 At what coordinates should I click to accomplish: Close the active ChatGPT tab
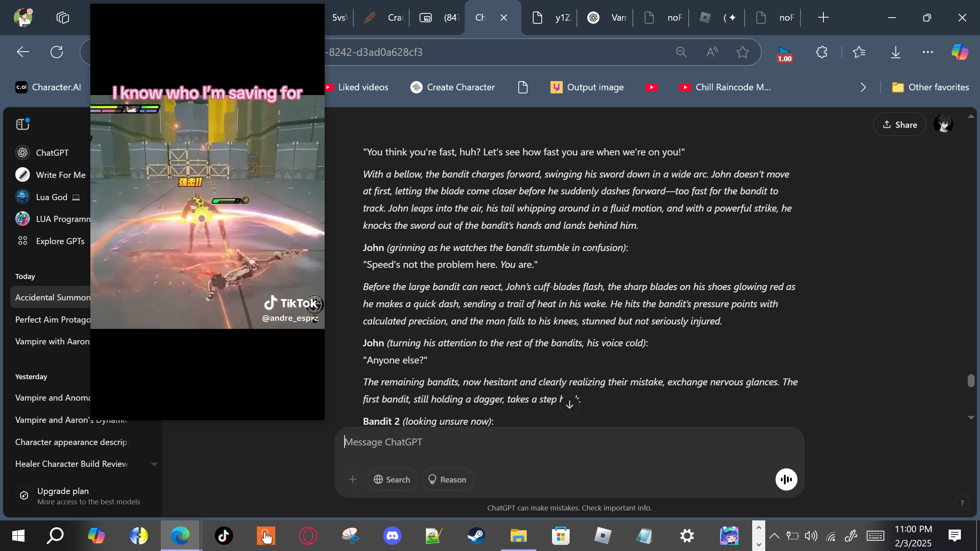coord(504,18)
